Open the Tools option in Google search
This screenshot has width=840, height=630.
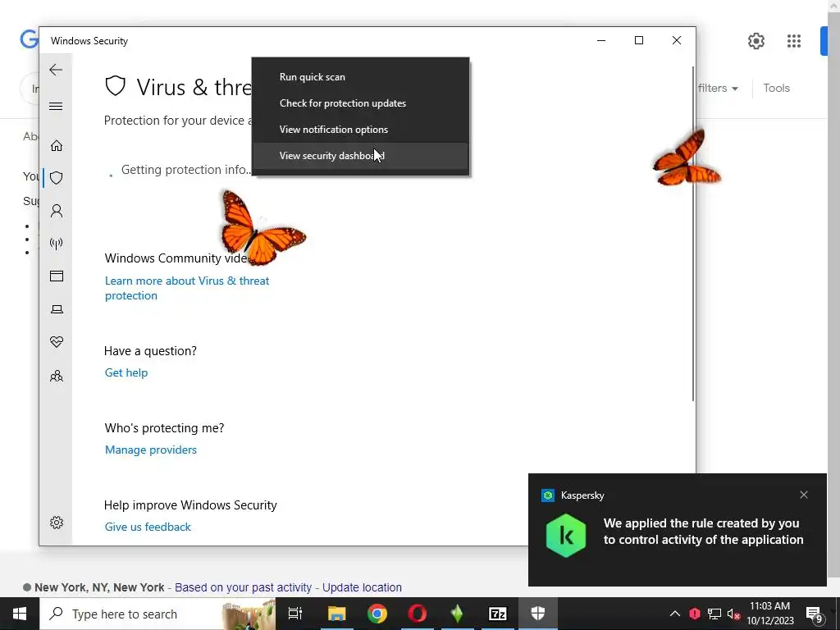[776, 89]
